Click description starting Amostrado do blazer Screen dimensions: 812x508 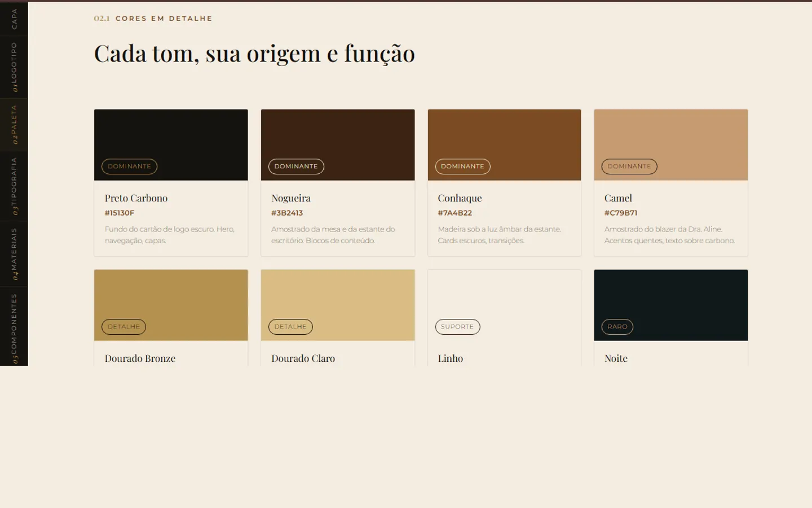pos(669,235)
